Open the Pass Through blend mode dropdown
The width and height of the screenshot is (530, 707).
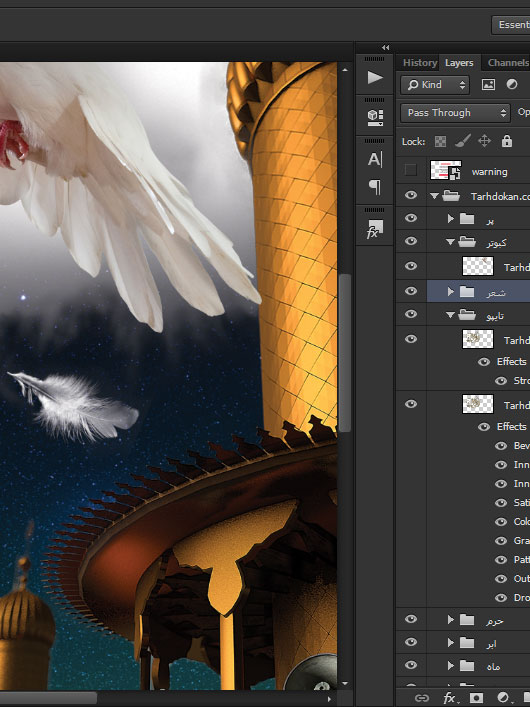(x=455, y=113)
